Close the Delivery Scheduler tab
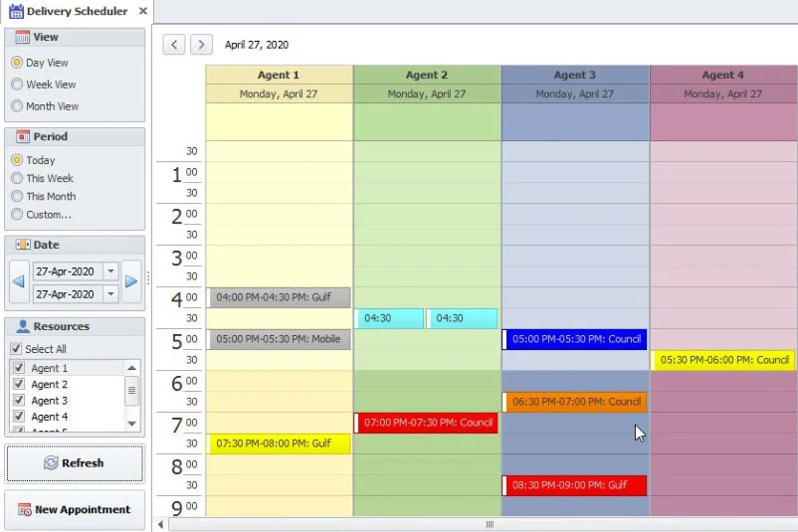Screen dimensions: 798x532 (x=143, y=11)
